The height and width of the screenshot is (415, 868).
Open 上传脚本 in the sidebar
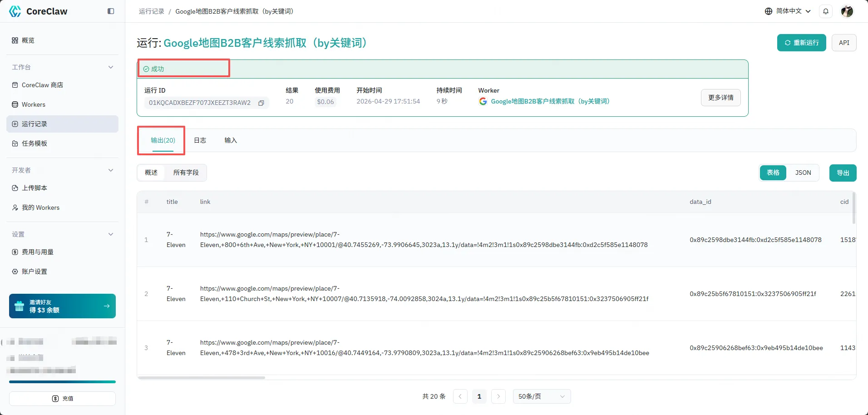[62, 188]
